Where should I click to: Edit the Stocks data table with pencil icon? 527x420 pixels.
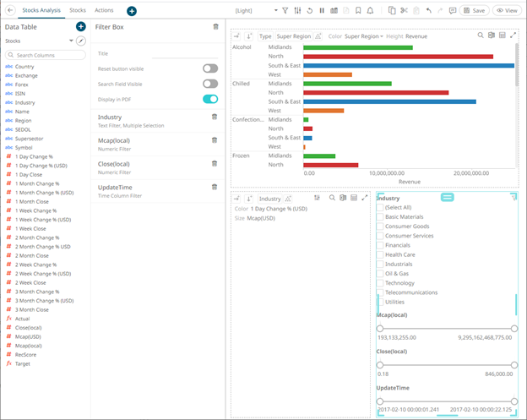pos(81,41)
